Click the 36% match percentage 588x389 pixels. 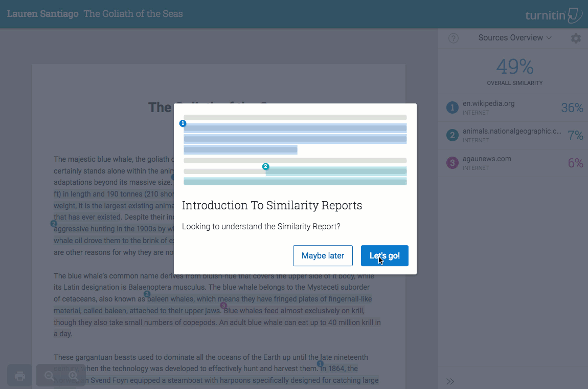coord(572,108)
